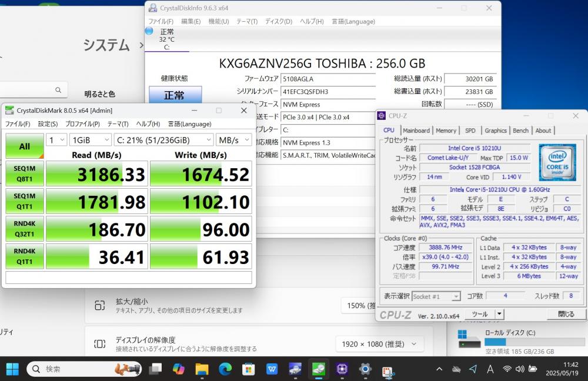Click the taskbar search box
The width and height of the screenshot is (588, 381).
[x=84, y=369]
